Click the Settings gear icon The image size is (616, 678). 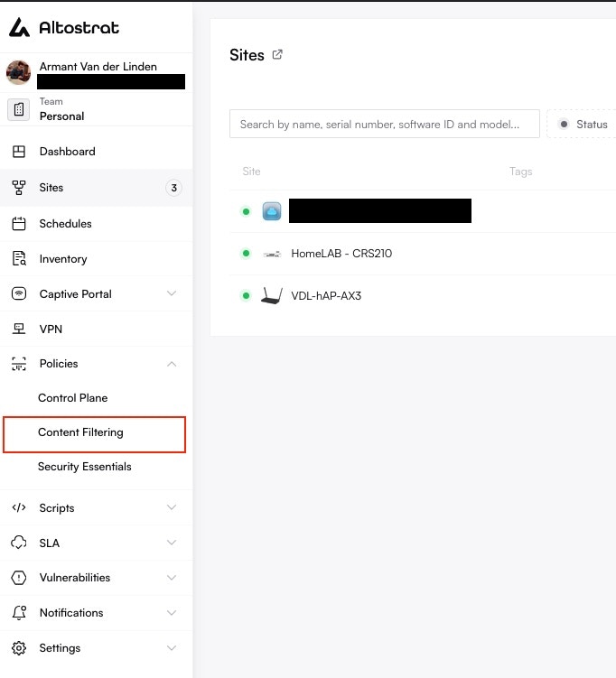click(19, 647)
